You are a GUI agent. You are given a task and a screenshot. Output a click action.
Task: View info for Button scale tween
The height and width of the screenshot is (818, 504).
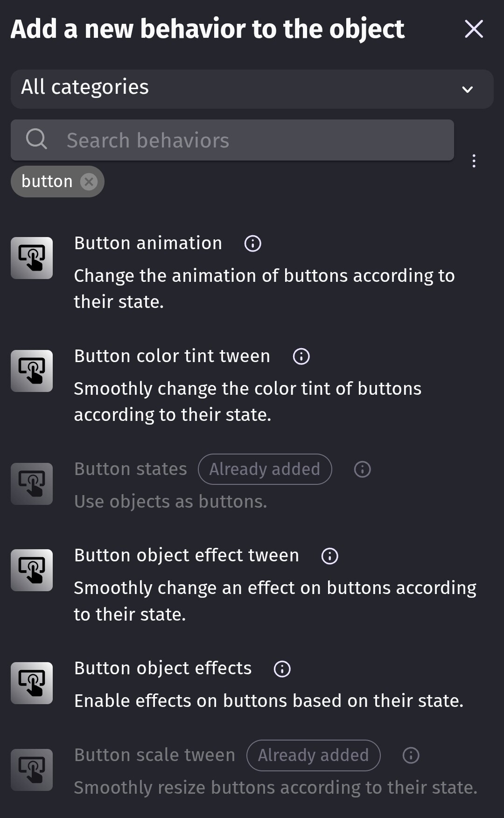411,755
